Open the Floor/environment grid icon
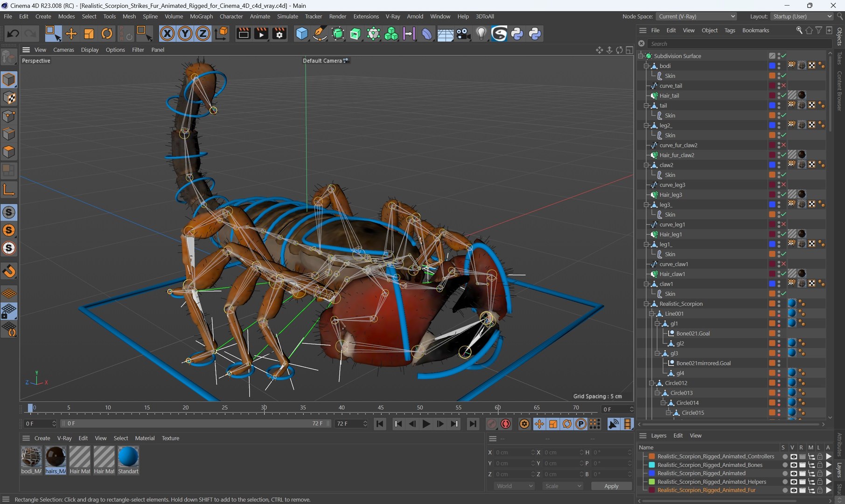This screenshot has height=504, width=845. coord(445,34)
